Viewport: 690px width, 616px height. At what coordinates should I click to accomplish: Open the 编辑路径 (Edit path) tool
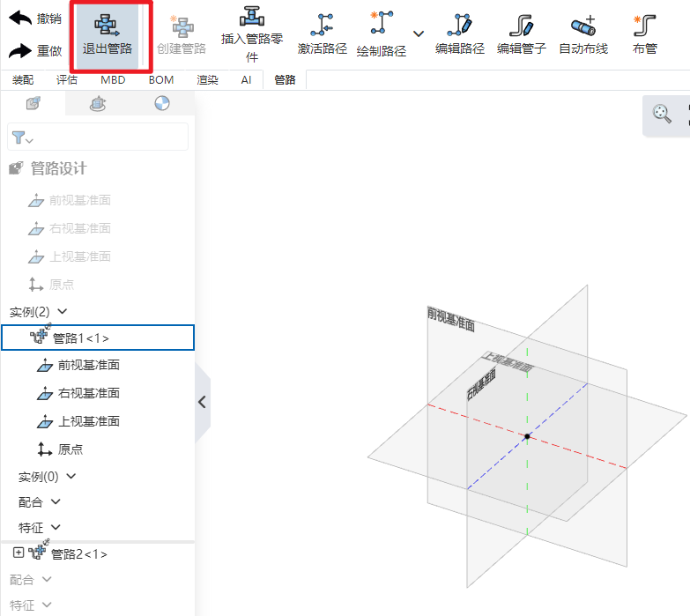tap(460, 35)
